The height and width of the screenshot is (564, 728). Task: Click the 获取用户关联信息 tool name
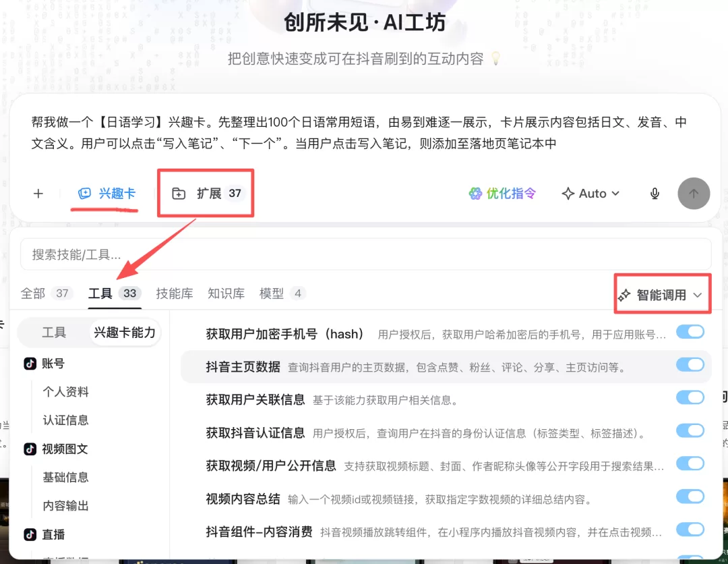[255, 399]
